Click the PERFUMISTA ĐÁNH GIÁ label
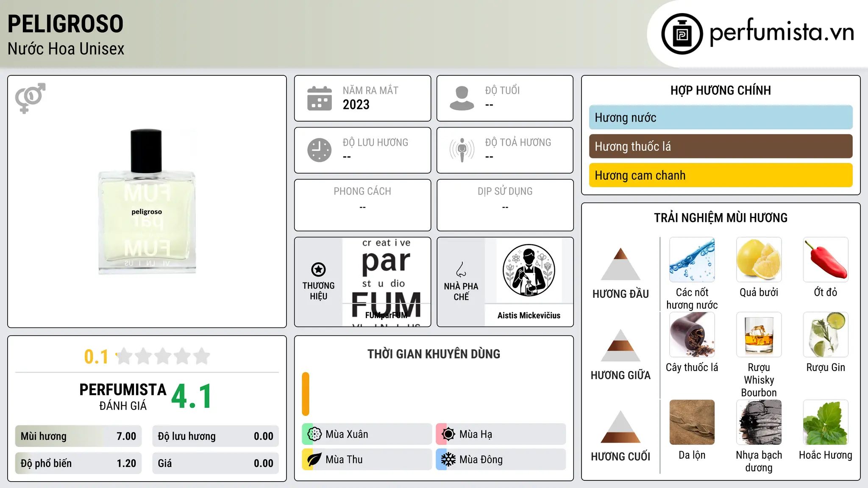The height and width of the screenshot is (488, 868). (x=123, y=396)
